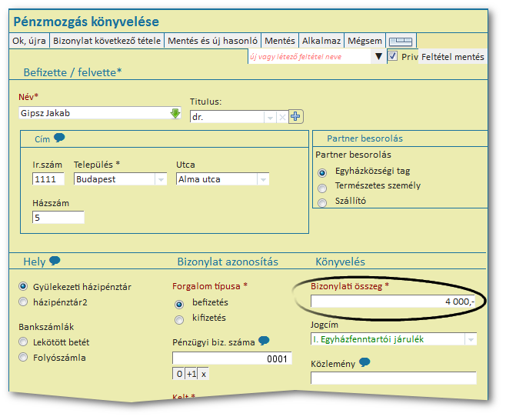Clear the Titulus value with the x icon

coord(281,117)
